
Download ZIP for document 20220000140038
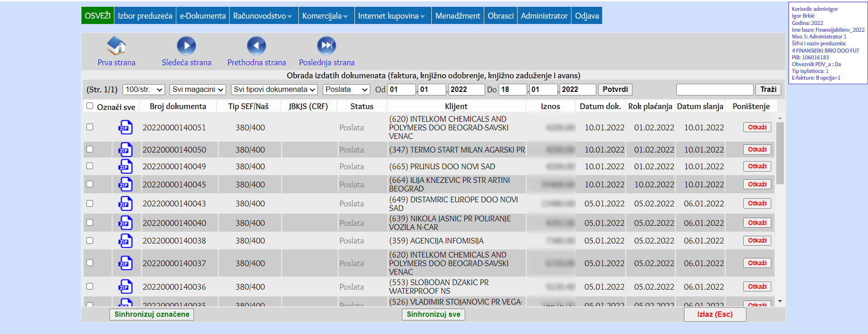pyautogui.click(x=125, y=241)
